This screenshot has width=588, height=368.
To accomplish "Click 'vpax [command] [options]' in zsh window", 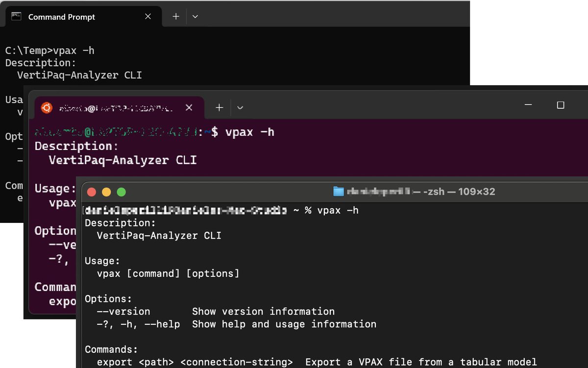I will tap(168, 273).
